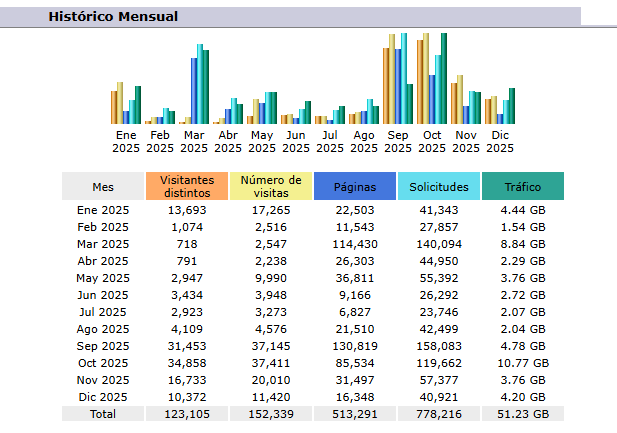This screenshot has width=617, height=433.
Task: Select the 10.77 GB traffic value
Action: 522,363
